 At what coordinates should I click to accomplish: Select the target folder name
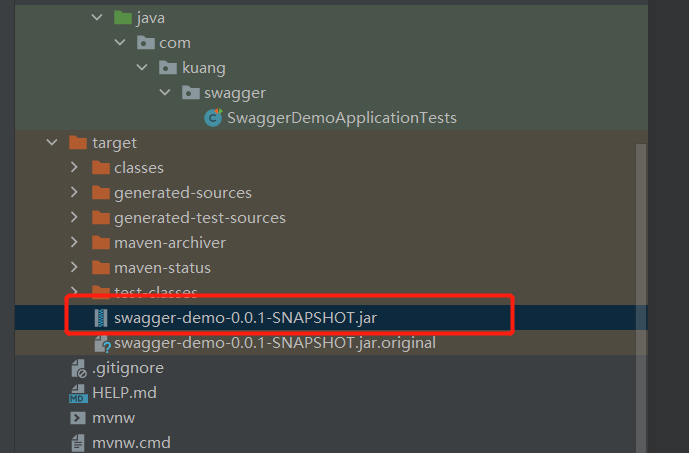[x=114, y=143]
